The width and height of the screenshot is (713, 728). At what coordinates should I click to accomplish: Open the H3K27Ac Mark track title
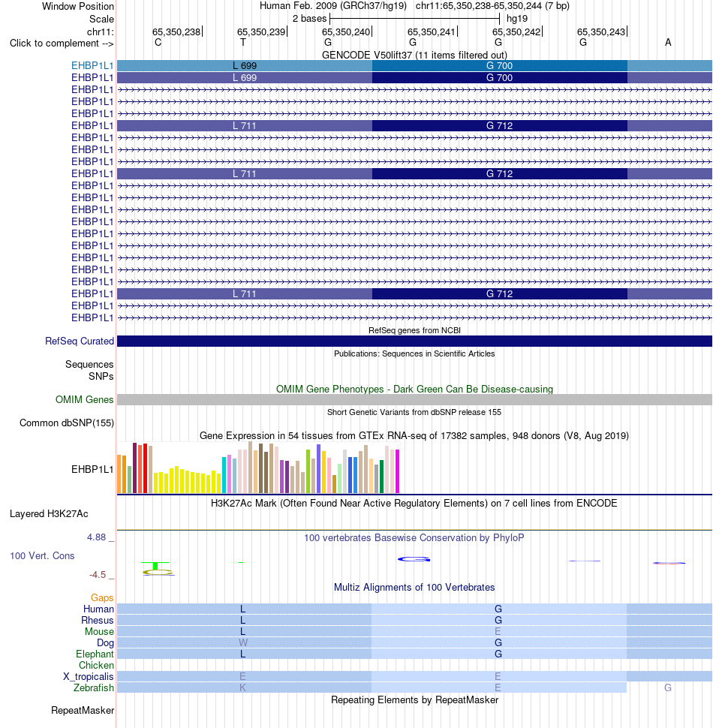[414, 504]
